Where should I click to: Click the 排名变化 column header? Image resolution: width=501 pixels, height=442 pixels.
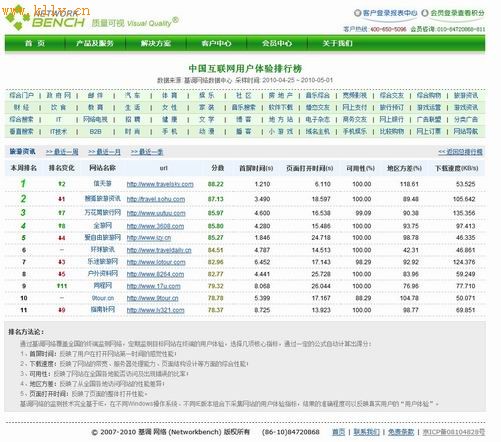[x=62, y=168]
